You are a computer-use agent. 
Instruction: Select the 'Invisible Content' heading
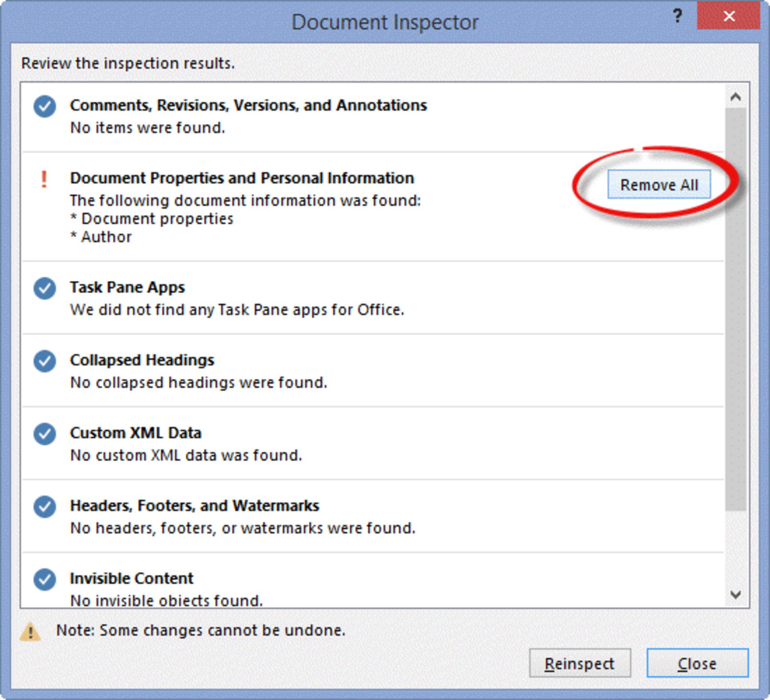click(132, 578)
